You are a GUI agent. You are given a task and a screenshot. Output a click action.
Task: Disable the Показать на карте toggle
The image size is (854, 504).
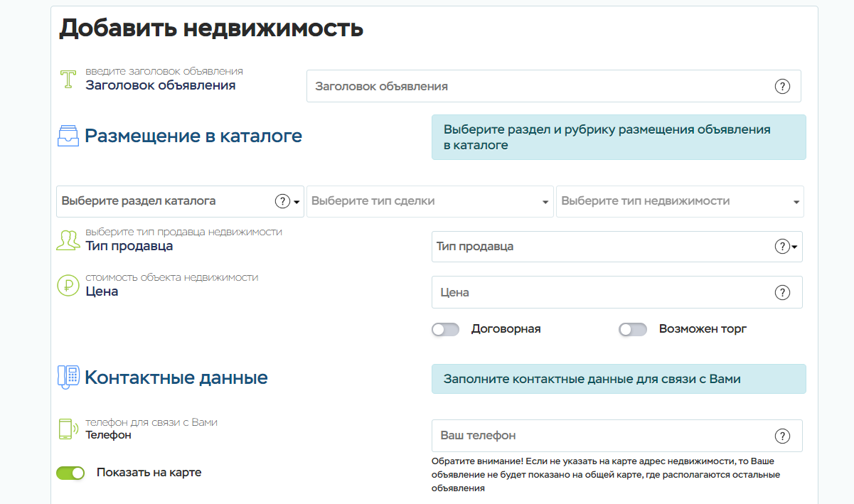(70, 473)
